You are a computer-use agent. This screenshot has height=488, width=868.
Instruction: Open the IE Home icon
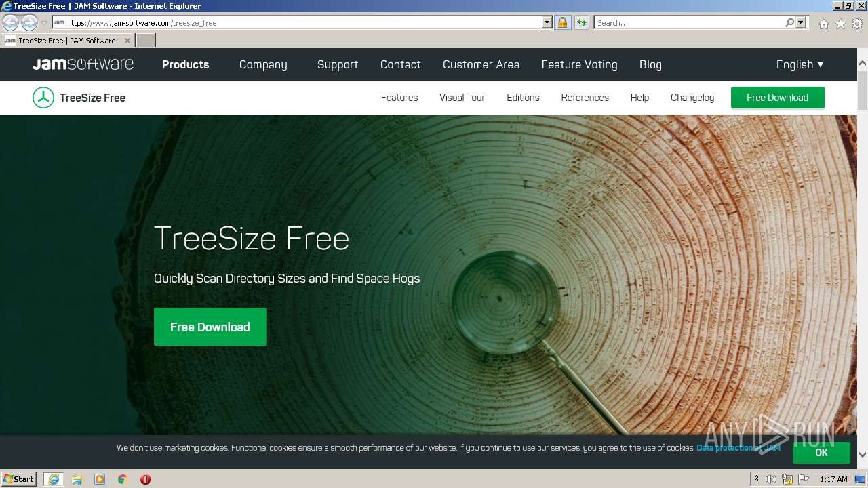823,24
